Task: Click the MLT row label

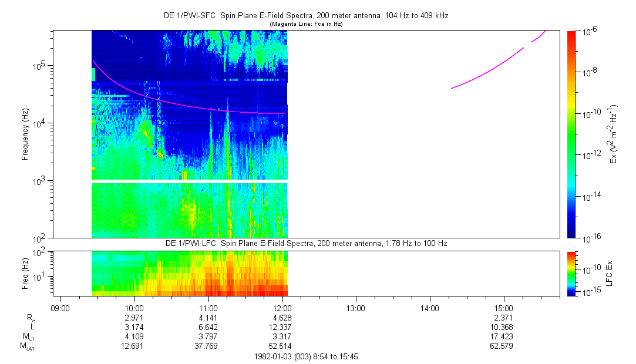Action: coord(28,336)
